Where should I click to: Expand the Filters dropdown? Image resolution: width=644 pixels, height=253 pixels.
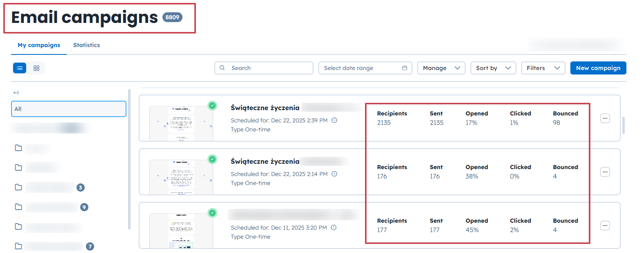(x=543, y=68)
